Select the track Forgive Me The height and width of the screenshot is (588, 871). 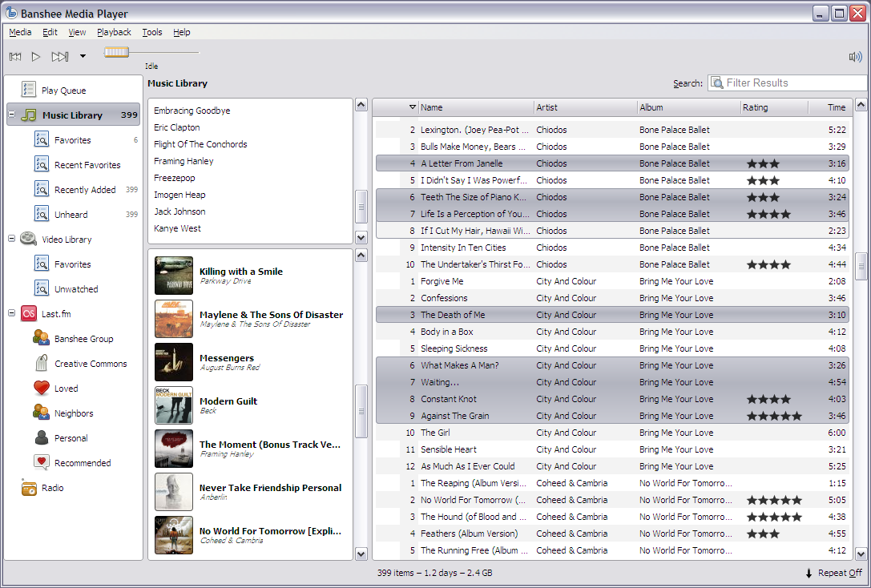coord(612,281)
